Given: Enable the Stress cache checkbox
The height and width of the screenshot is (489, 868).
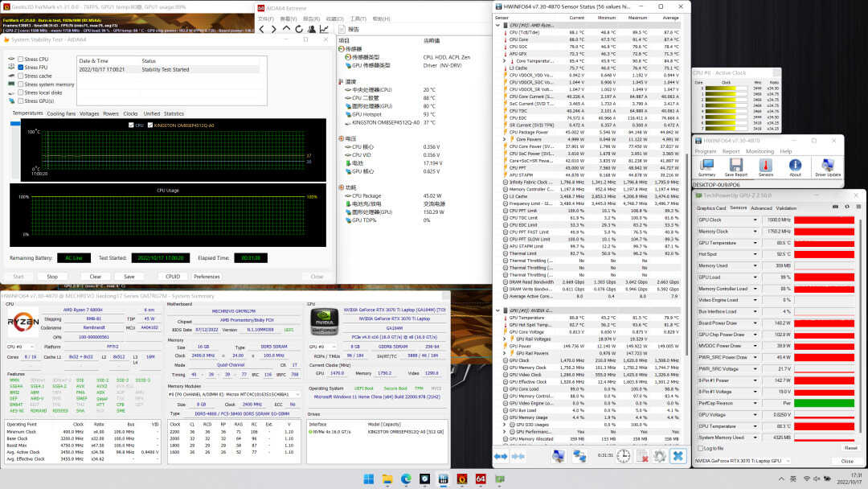Looking at the screenshot, I should [20, 76].
